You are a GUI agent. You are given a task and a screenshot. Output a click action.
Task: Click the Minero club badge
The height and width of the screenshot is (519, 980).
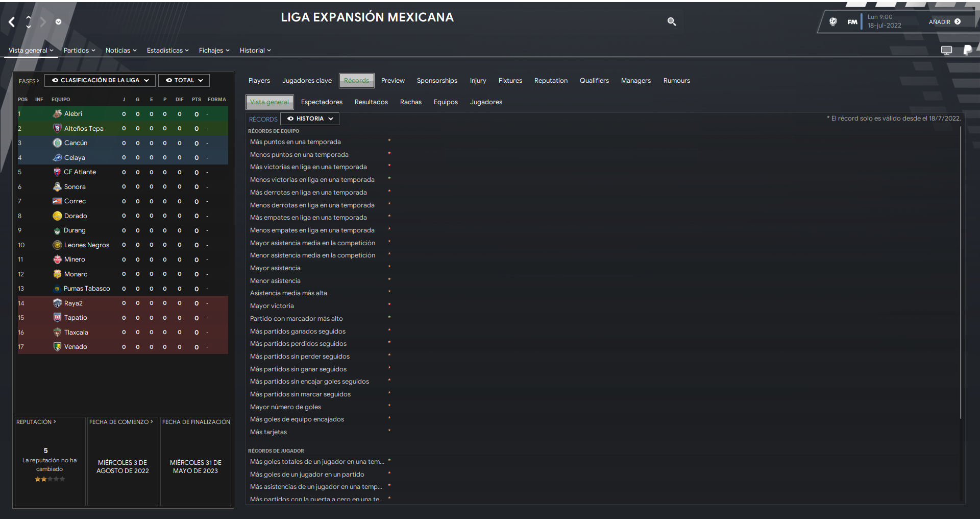pyautogui.click(x=57, y=259)
